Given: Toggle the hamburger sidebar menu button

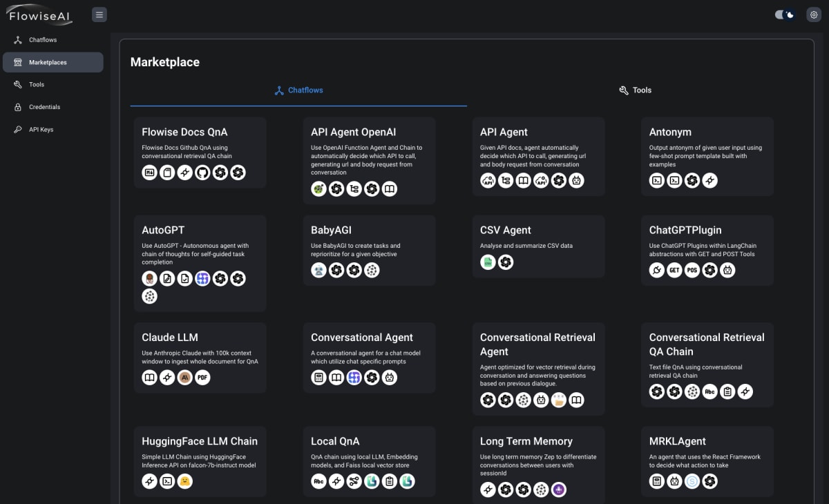Looking at the screenshot, I should coord(99,14).
